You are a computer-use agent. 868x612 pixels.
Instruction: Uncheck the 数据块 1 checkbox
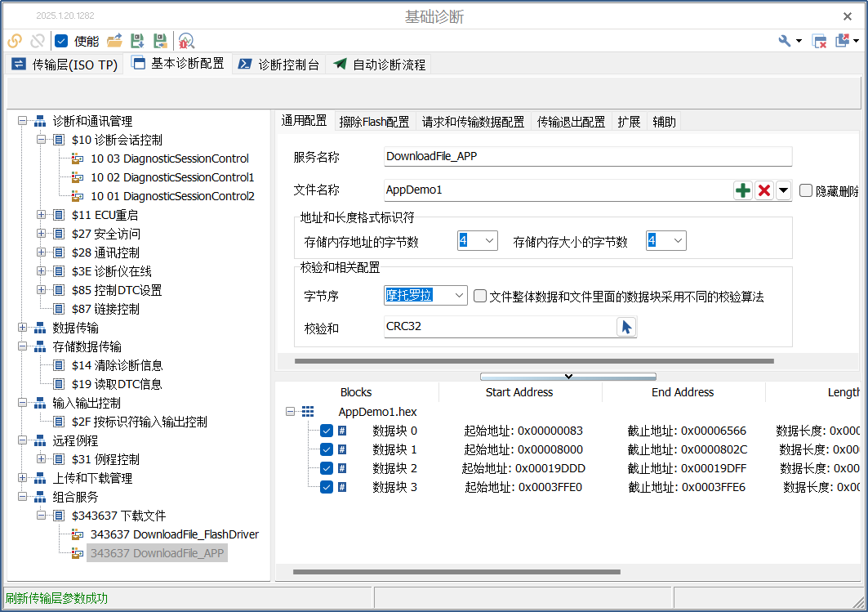point(327,449)
